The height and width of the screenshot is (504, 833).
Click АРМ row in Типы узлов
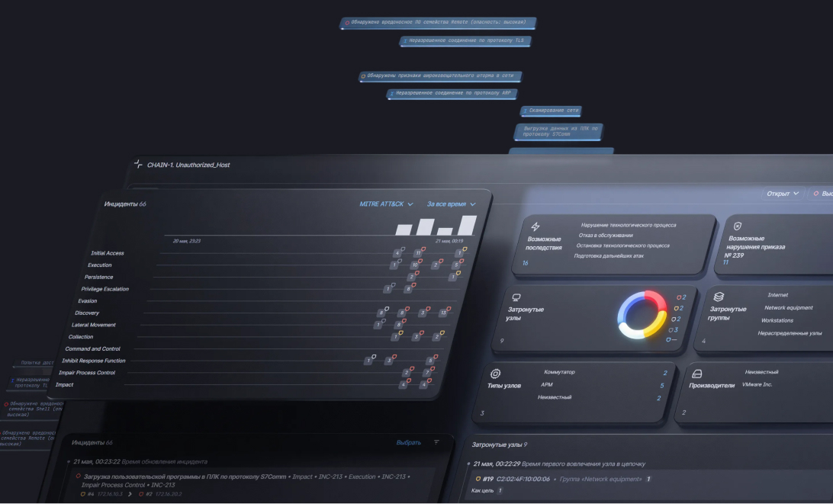(602, 385)
